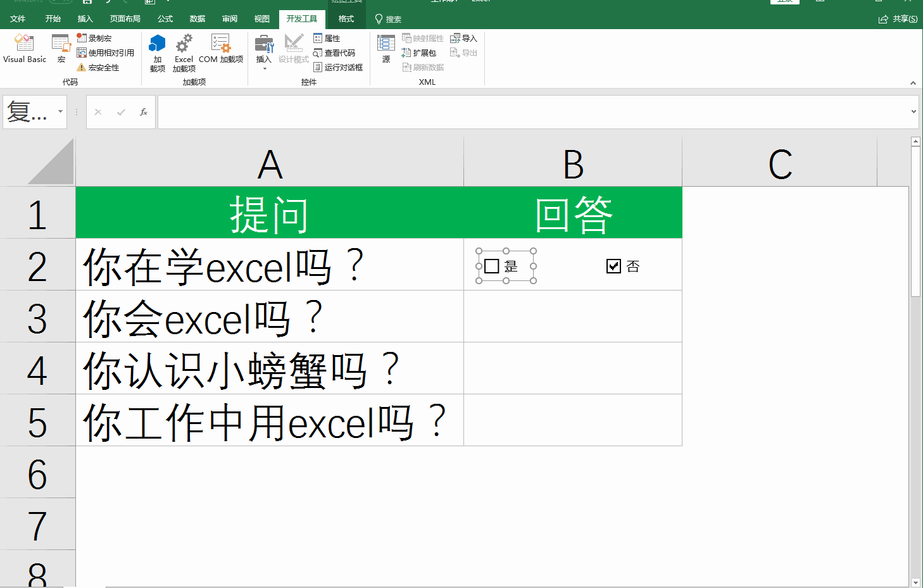The height and width of the screenshot is (588, 923).
Task: Open the 宏 macros dialog
Action: pyautogui.click(x=61, y=49)
